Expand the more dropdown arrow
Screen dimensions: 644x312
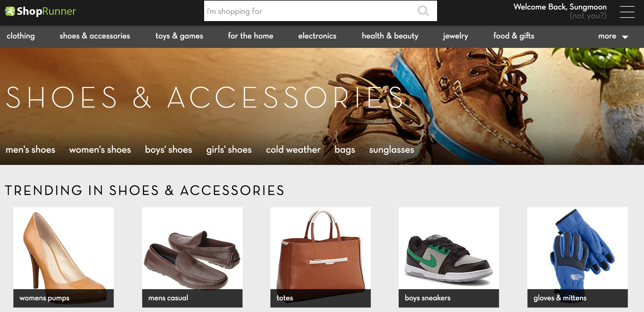(625, 37)
